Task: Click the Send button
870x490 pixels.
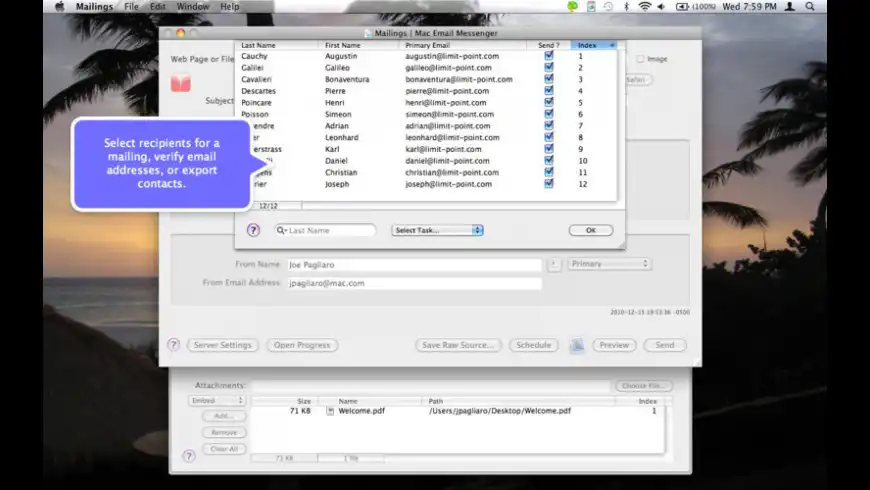Action: [x=665, y=345]
